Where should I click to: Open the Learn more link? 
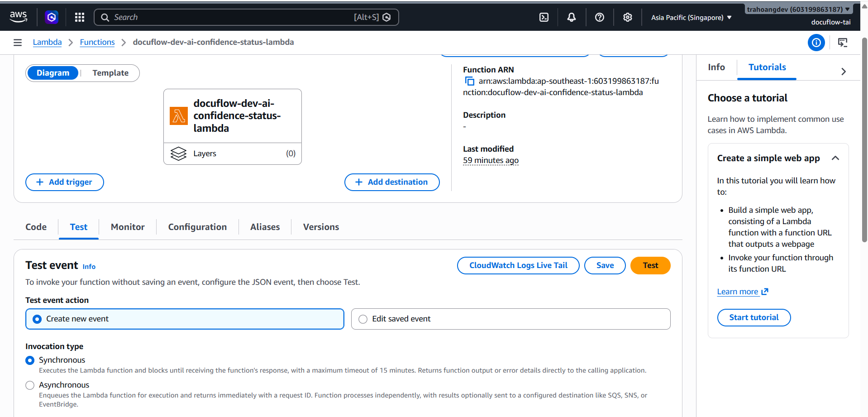point(743,292)
